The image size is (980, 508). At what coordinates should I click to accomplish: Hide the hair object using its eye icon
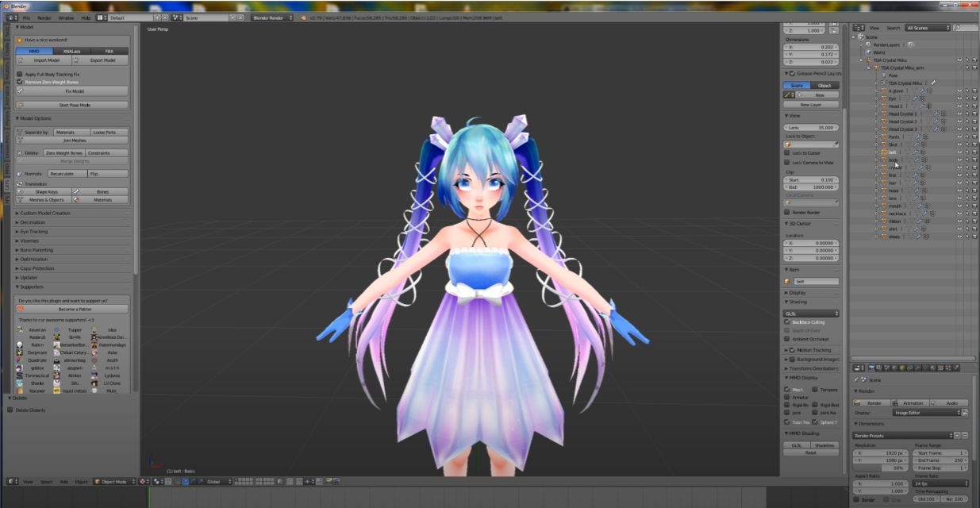tap(959, 183)
